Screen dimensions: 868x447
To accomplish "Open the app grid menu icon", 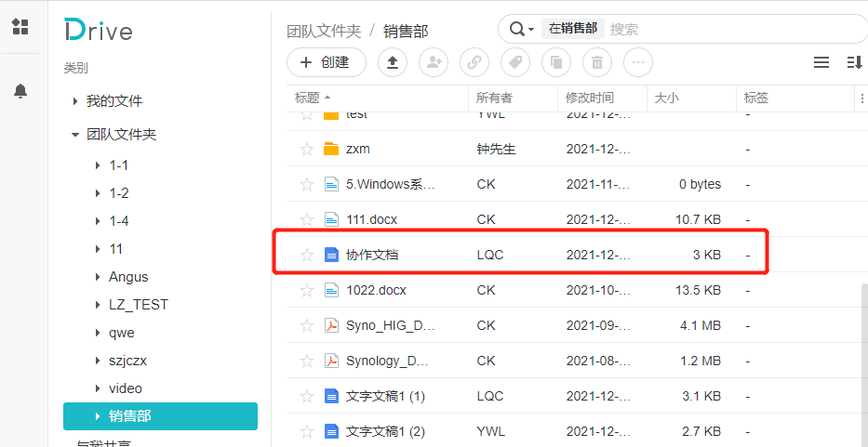I will pyautogui.click(x=20, y=27).
